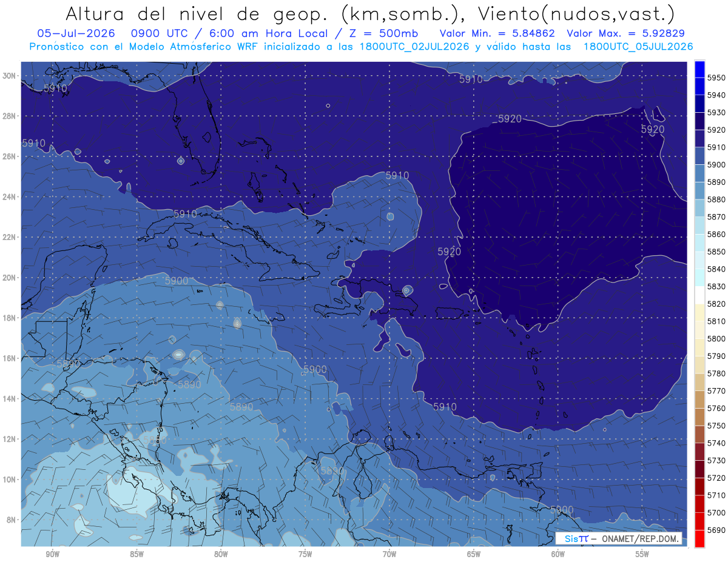Click the legend swatch between 5940 and 5950

[699, 87]
